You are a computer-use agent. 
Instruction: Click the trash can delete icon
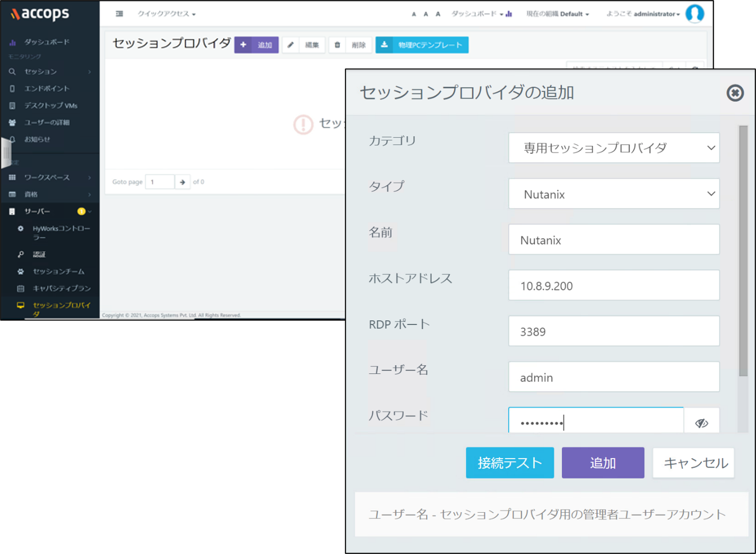tap(337, 45)
